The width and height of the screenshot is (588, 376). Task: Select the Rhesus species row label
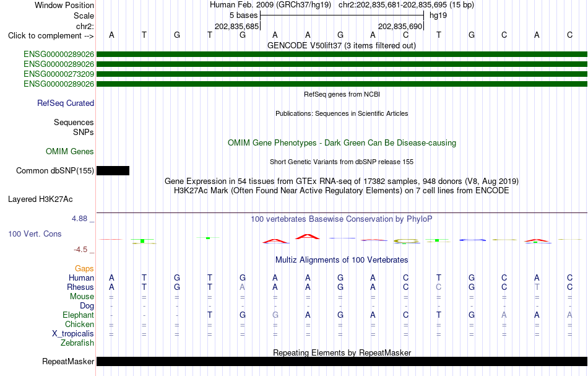tap(80, 287)
